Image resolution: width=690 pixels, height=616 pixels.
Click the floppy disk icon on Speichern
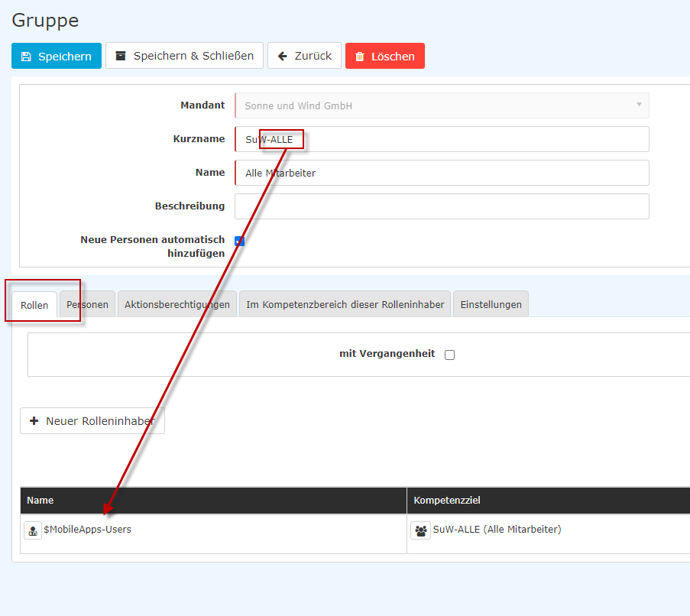tap(26, 57)
